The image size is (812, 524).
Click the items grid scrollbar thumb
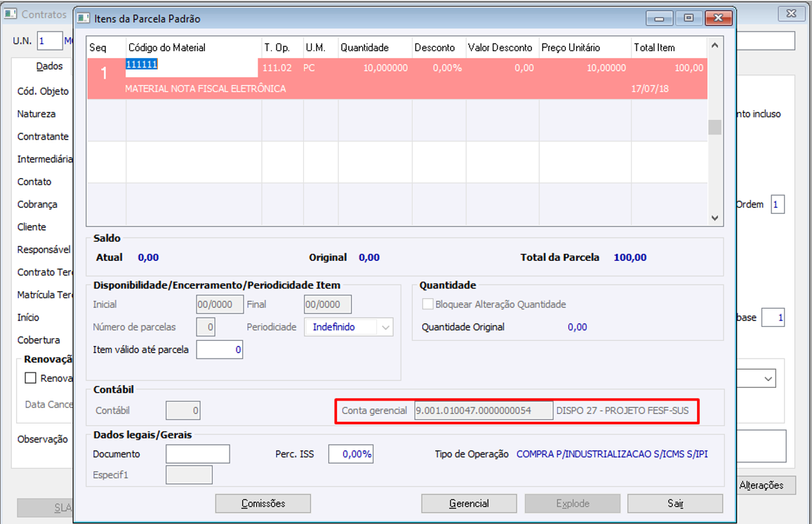pyautogui.click(x=714, y=127)
